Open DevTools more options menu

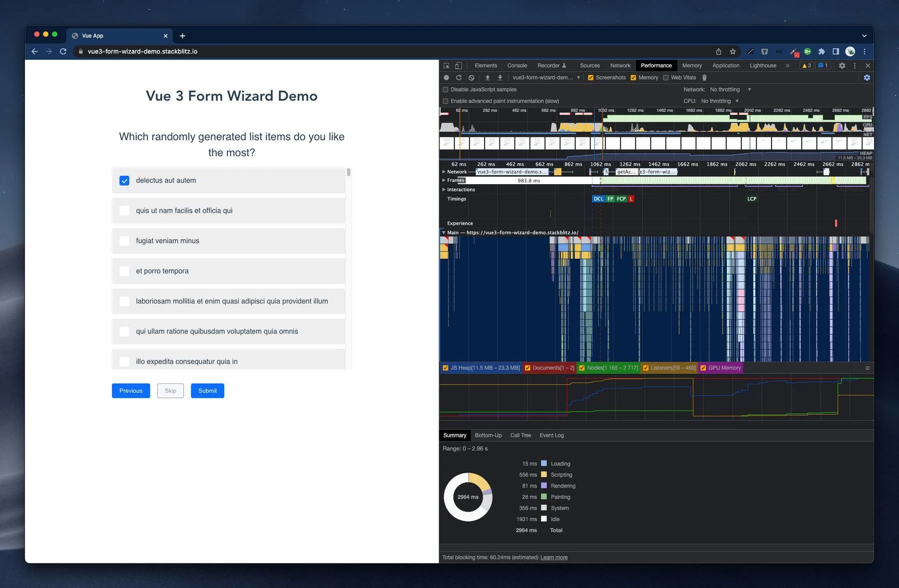click(855, 66)
